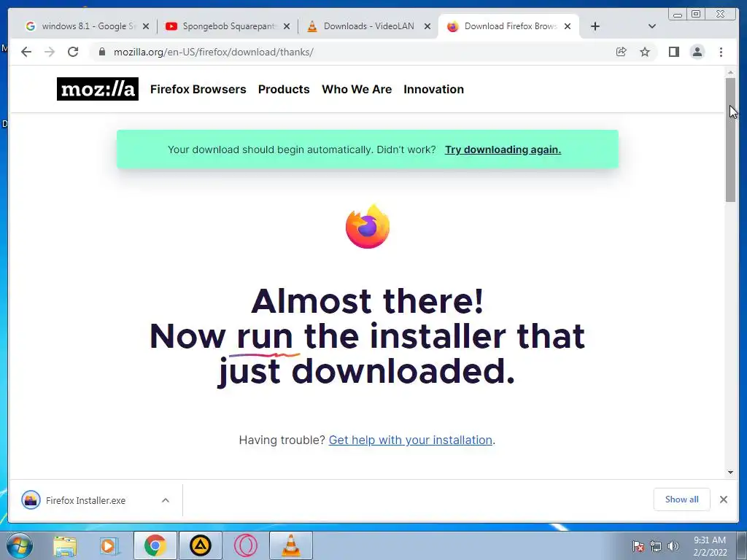Expand the tab search dropdown arrow
747x560 pixels.
pyautogui.click(x=652, y=26)
